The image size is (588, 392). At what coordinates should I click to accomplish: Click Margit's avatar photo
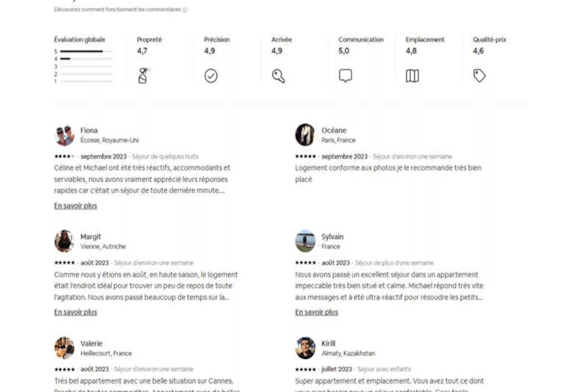(x=64, y=241)
